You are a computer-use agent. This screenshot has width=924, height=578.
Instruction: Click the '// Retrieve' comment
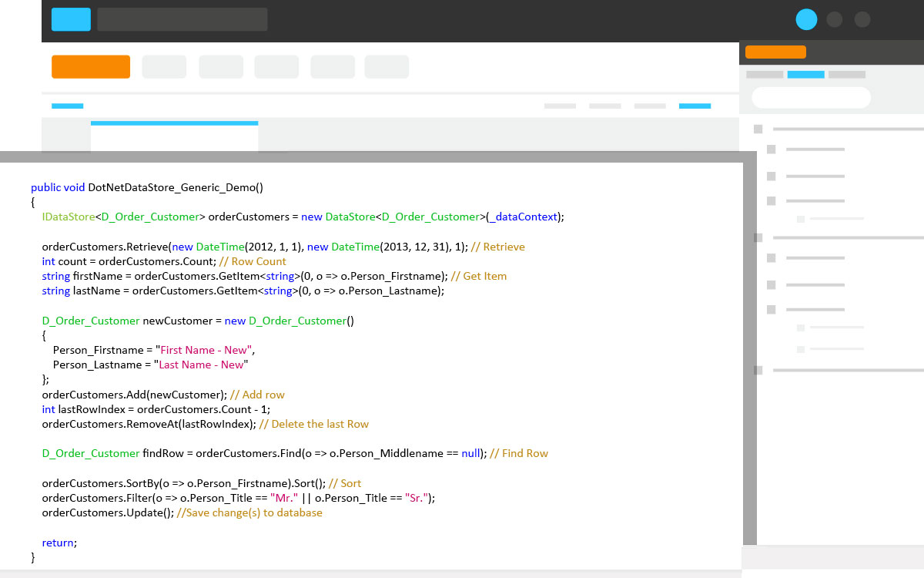[x=497, y=247]
